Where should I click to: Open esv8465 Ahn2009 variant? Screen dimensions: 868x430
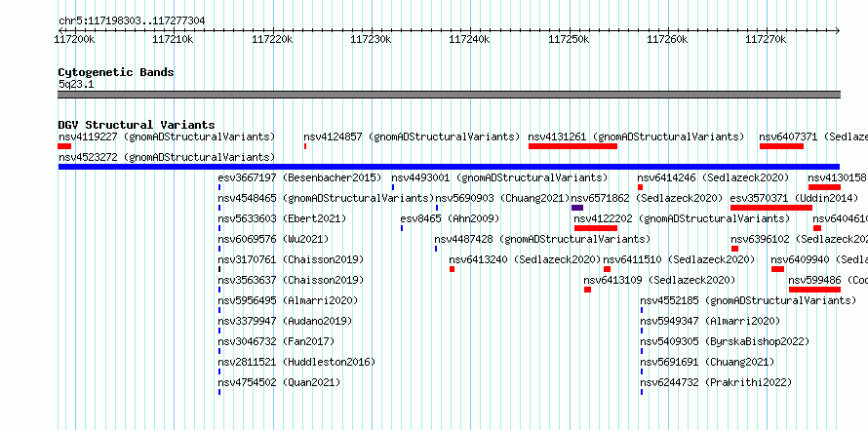coord(450,218)
